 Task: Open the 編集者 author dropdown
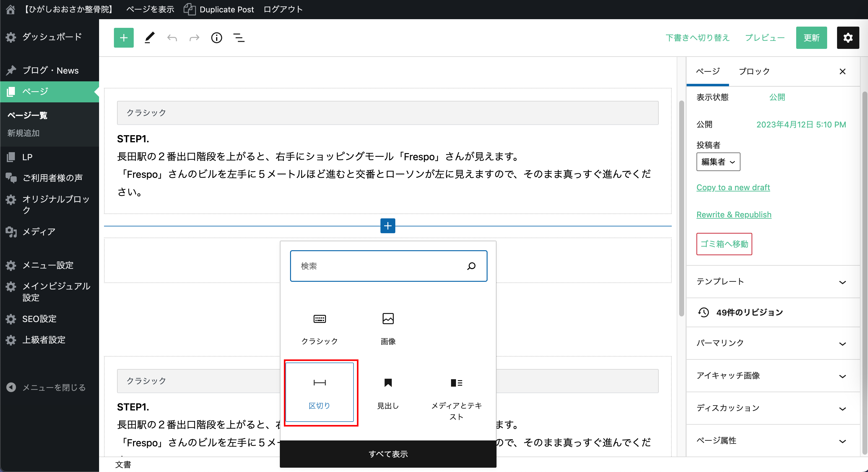pos(718,162)
